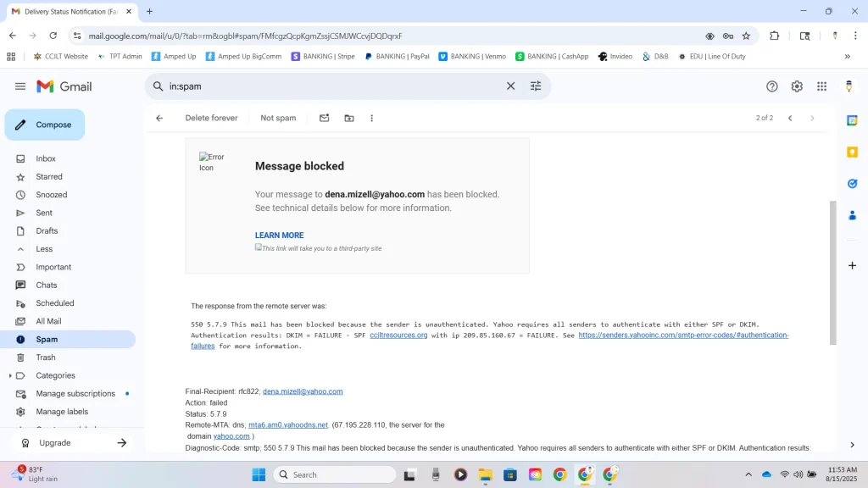
Task: Clear the in:spam search query
Action: 510,86
